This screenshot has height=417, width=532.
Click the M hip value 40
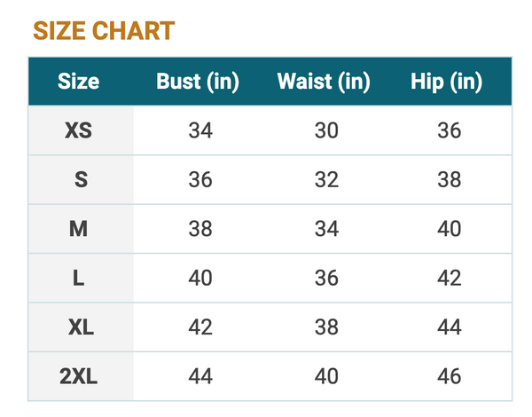click(x=450, y=229)
